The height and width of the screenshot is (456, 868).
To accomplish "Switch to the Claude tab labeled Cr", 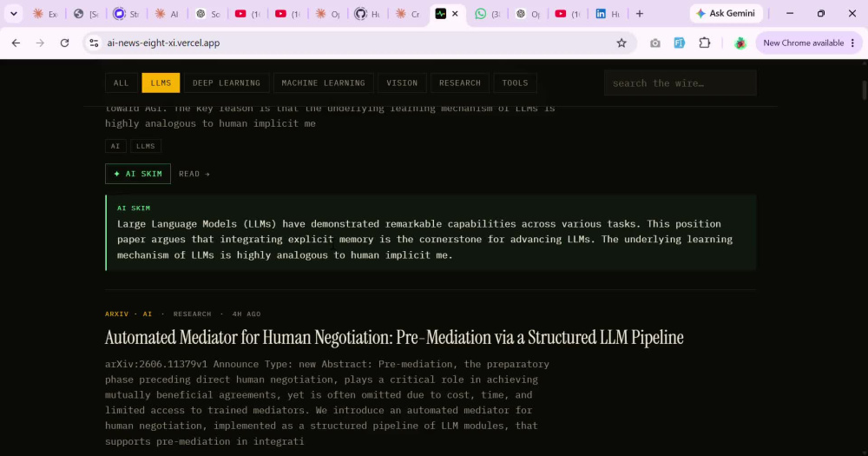I will pyautogui.click(x=407, y=13).
